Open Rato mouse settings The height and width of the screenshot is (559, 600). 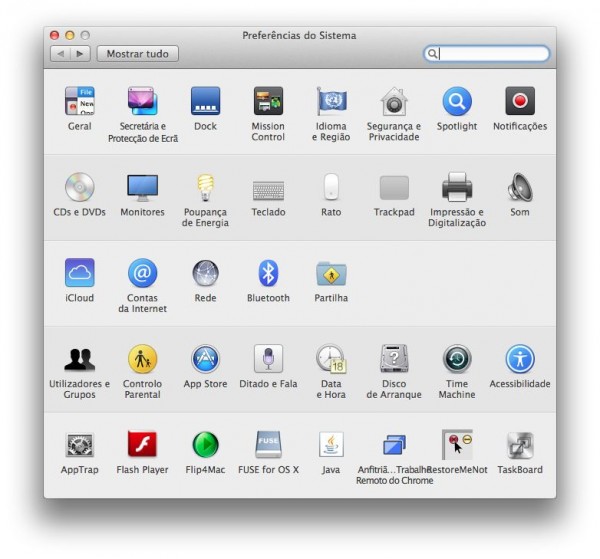tap(331, 187)
